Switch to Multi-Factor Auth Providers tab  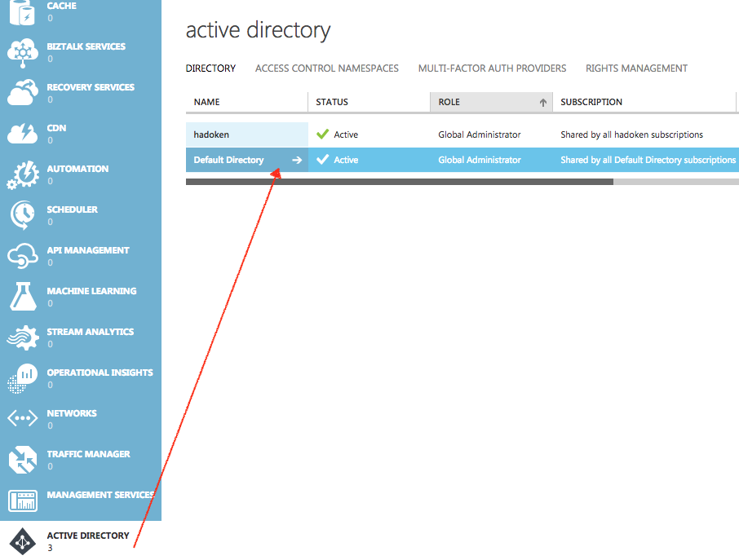[x=492, y=68]
